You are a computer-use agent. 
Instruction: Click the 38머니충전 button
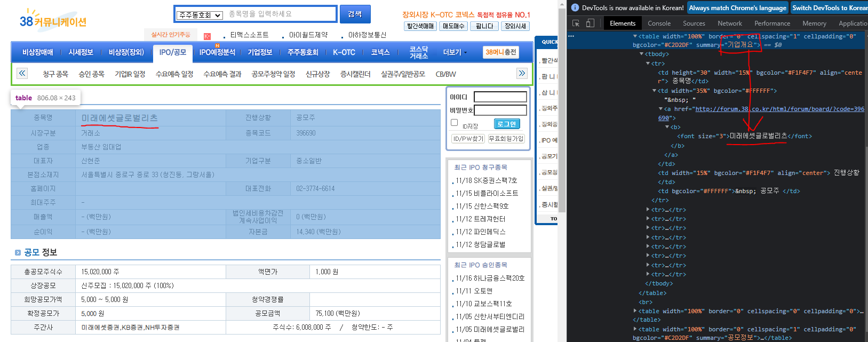(x=501, y=52)
